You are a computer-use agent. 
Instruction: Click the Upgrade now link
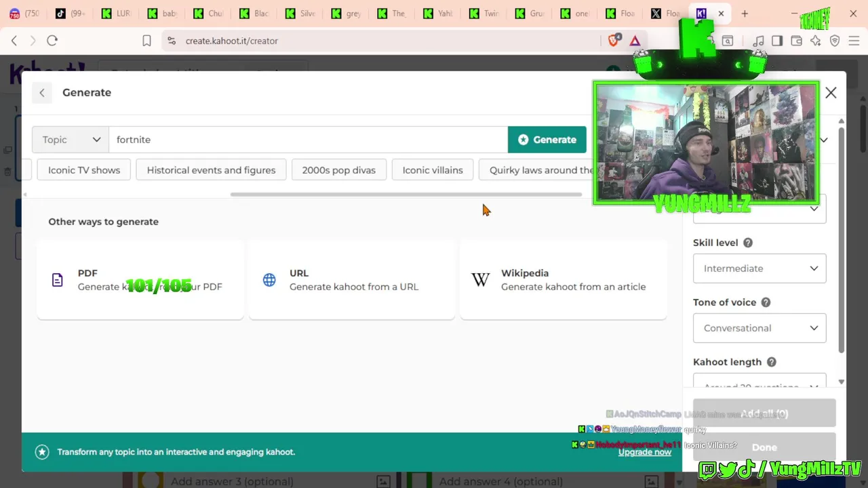coord(645,452)
